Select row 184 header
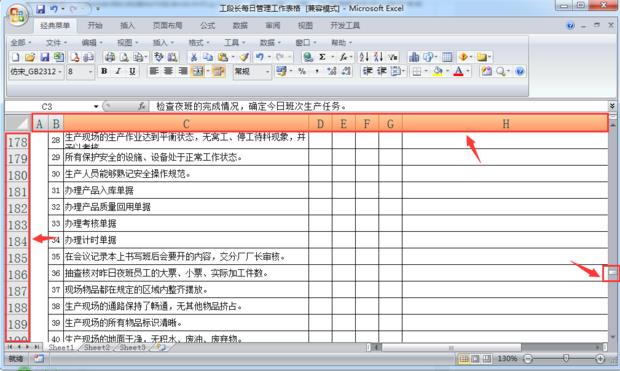 pos(17,241)
